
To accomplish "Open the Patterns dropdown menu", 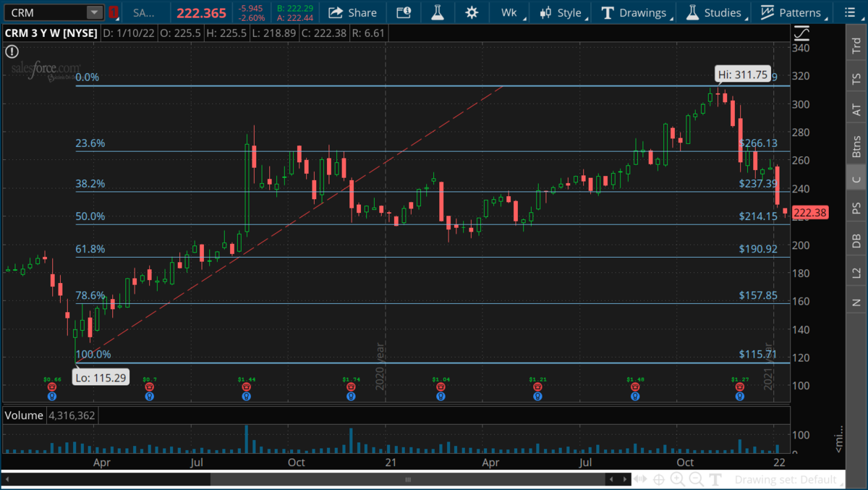I will click(x=793, y=12).
